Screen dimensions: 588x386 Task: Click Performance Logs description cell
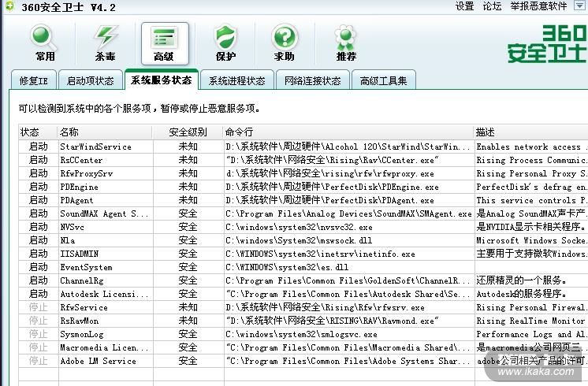point(530,334)
